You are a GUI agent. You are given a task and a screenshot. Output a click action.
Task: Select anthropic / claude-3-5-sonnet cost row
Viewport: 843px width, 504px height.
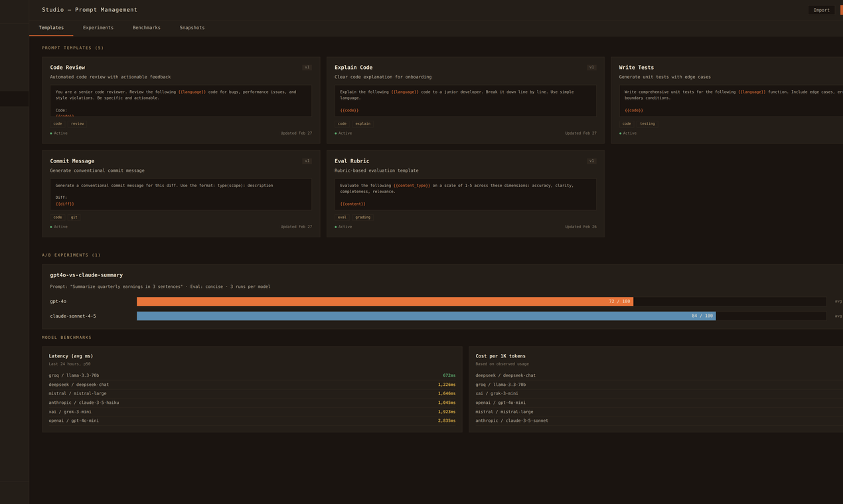tap(659, 420)
